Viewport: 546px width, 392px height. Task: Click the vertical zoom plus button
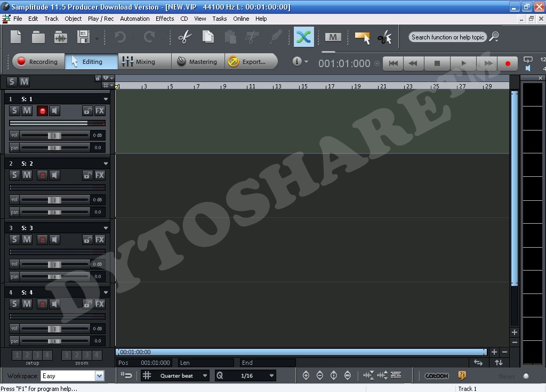tap(515, 332)
